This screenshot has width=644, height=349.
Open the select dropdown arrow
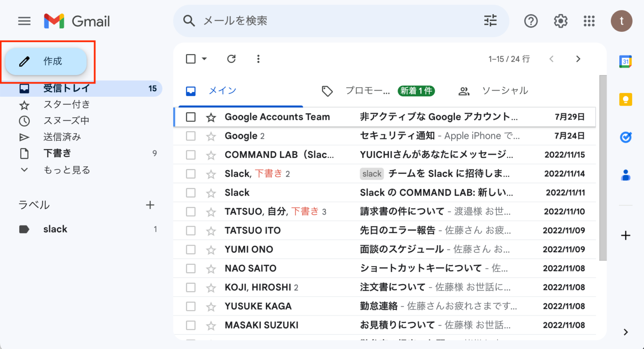click(204, 59)
